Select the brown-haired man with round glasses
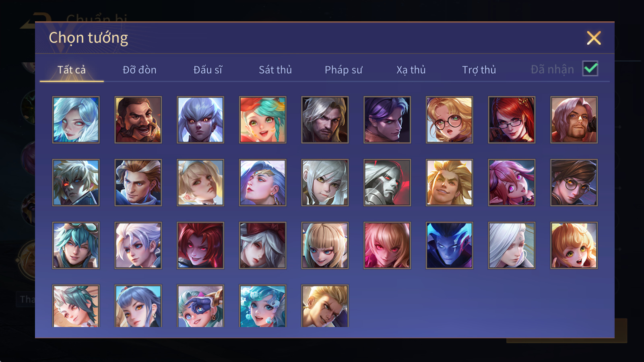Screen dimensions: 644x362 574,183
